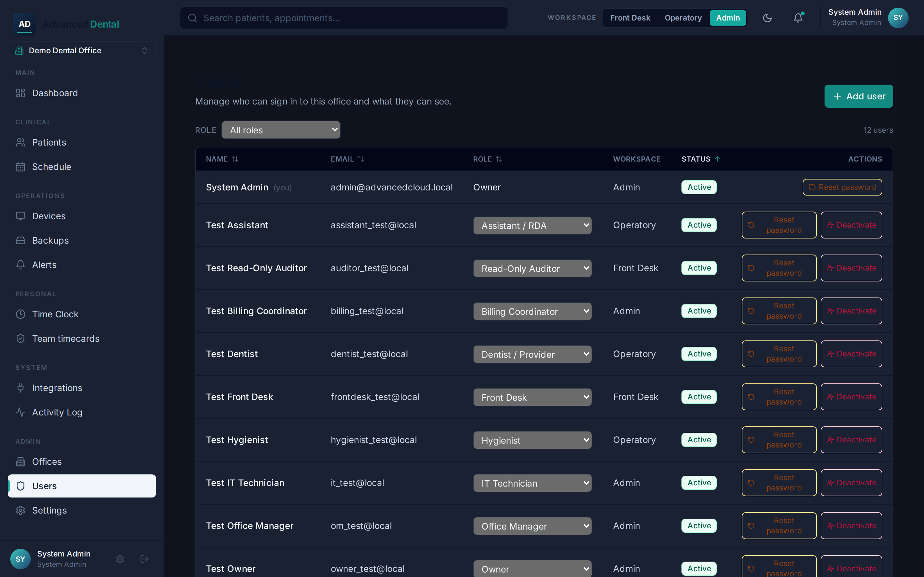Open the All roles filter dropdown
Screen dimensions: 924x577
coord(281,130)
